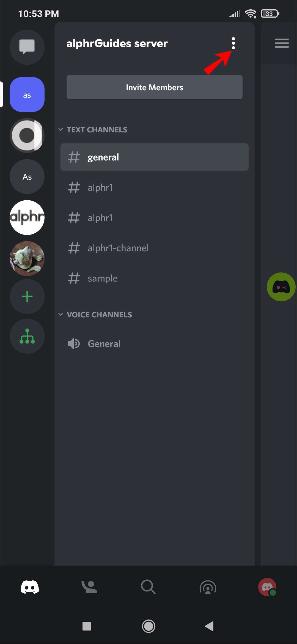Tap the search magnifier icon
This screenshot has height=644, width=297.
[148, 587]
